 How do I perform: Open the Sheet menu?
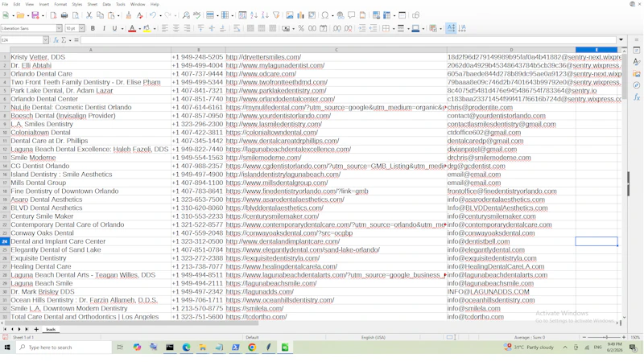93,4
